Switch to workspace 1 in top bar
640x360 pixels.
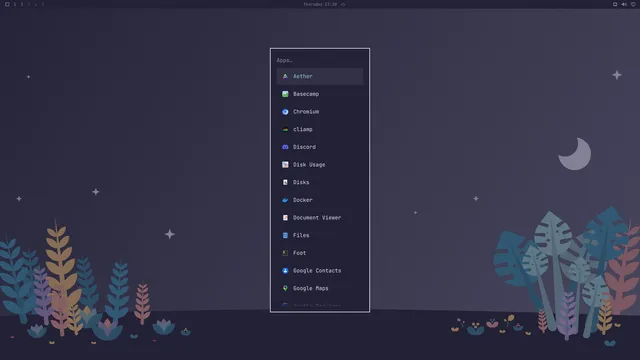pyautogui.click(x=14, y=4)
